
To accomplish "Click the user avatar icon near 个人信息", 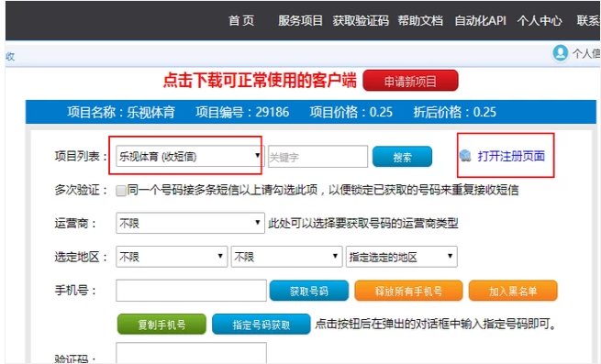I will pos(560,53).
